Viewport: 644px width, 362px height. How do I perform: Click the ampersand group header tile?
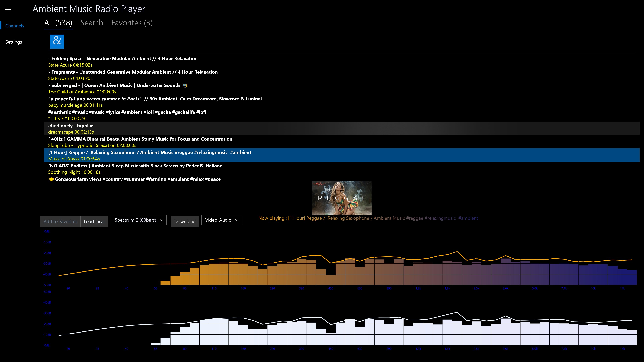click(x=57, y=41)
